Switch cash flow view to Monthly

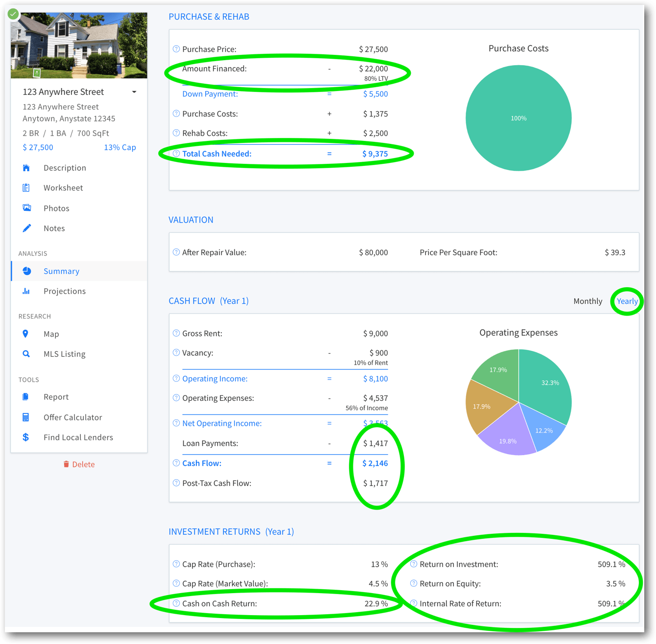[x=587, y=301]
